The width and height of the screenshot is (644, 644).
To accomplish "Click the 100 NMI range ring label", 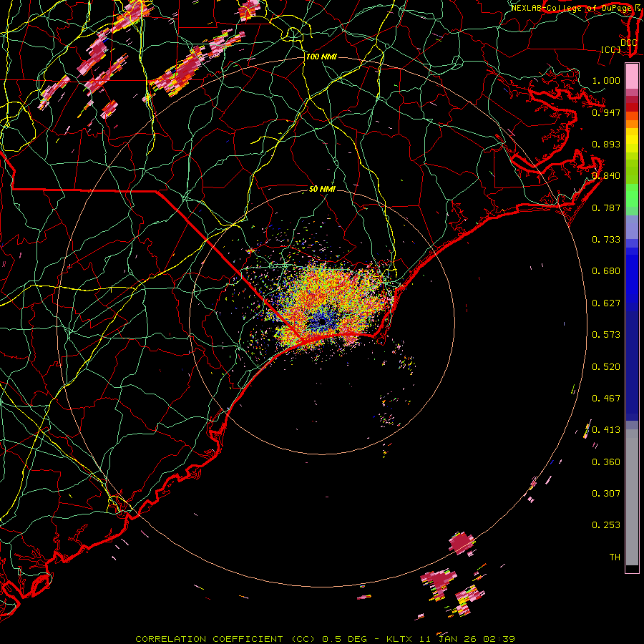I will pyautogui.click(x=321, y=57).
